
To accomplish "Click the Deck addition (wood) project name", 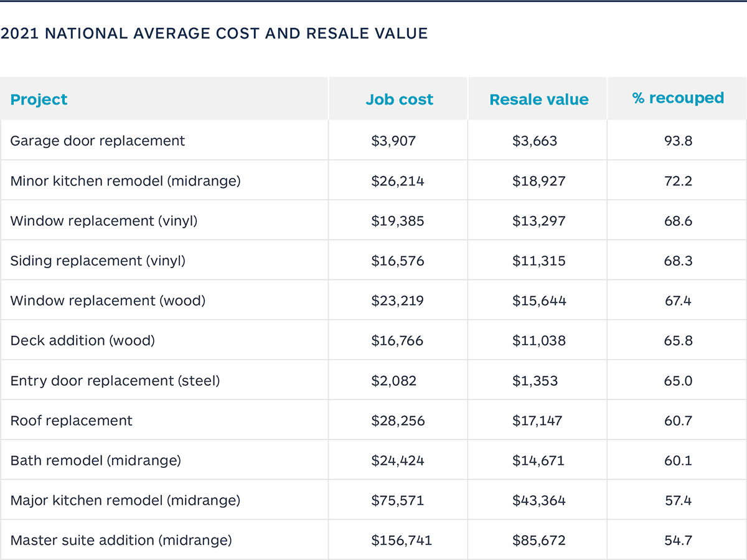I will tap(82, 340).
